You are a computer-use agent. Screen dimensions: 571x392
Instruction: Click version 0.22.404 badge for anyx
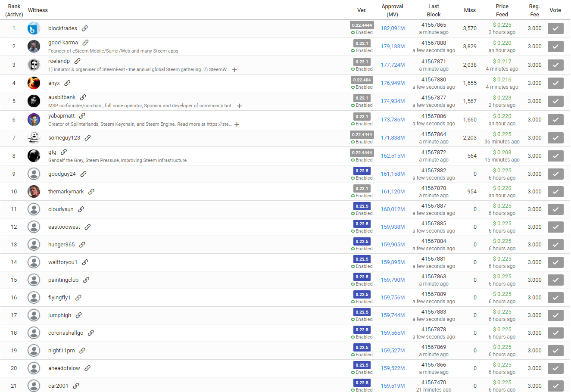362,80
